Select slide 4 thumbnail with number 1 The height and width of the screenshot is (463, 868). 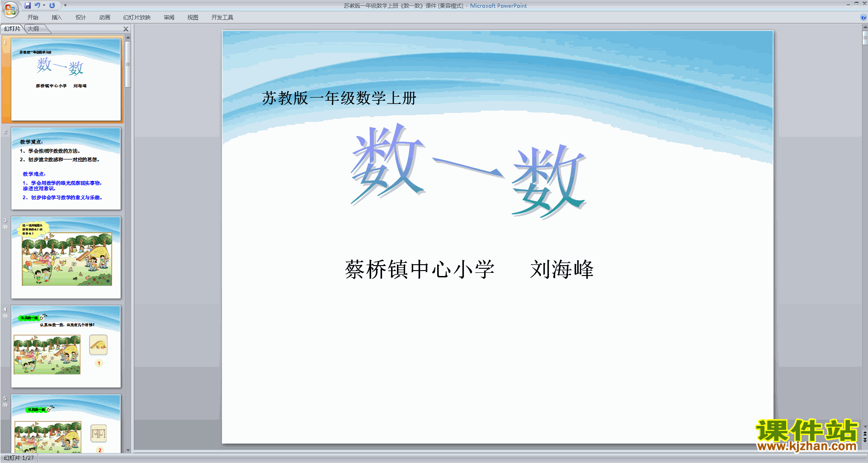pyautogui.click(x=66, y=346)
